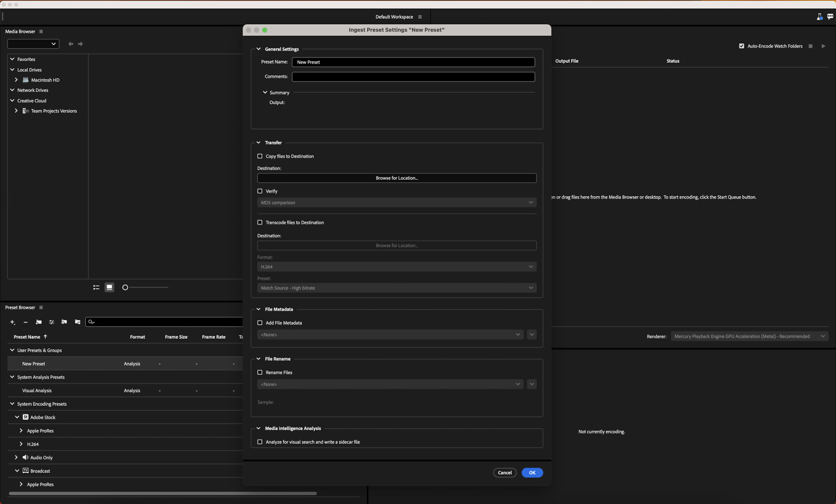The image size is (836, 504).
Task: Expand the Apple ProRes preset category
Action: pyautogui.click(x=20, y=430)
